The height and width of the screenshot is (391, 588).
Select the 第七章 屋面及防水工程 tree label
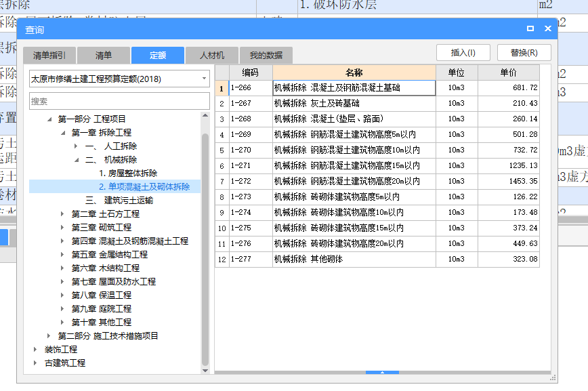tap(114, 281)
